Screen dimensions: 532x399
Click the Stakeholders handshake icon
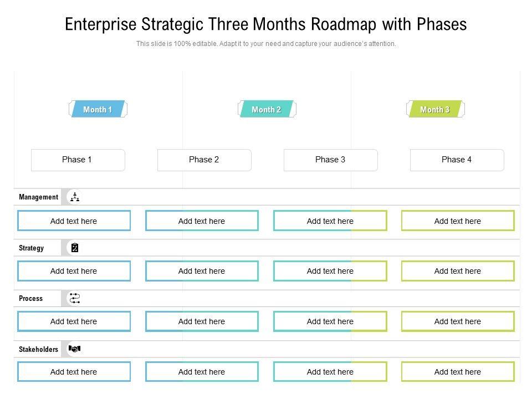tap(74, 349)
